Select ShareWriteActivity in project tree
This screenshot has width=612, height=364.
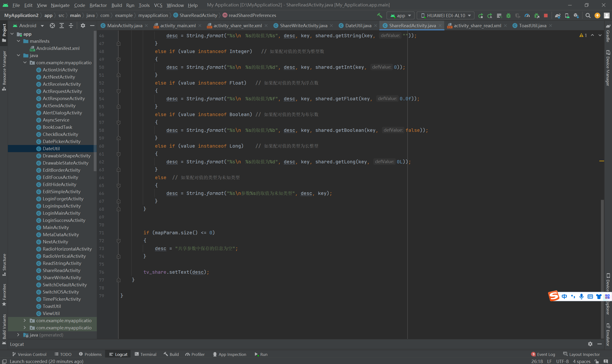62,277
